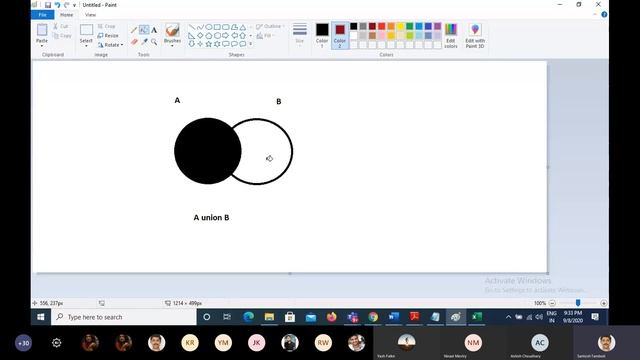
Task: Click the Save icon in quick access toolbar
Action: (48, 5)
